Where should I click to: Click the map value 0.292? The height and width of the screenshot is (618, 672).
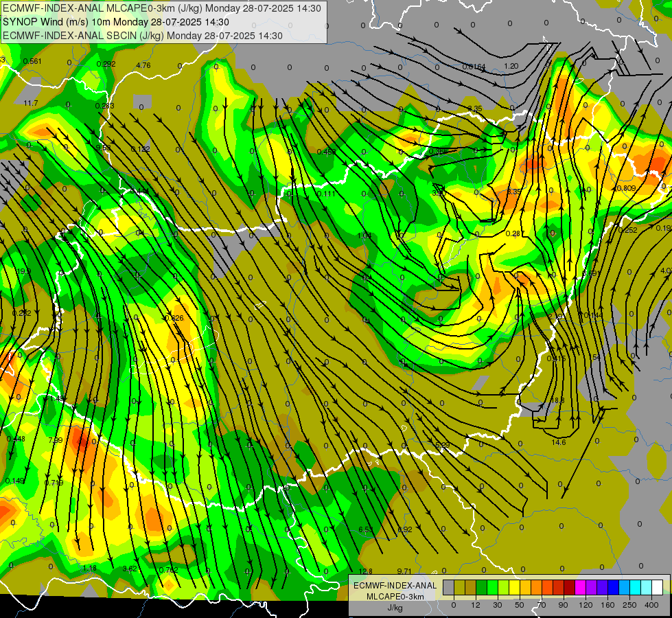106,65
